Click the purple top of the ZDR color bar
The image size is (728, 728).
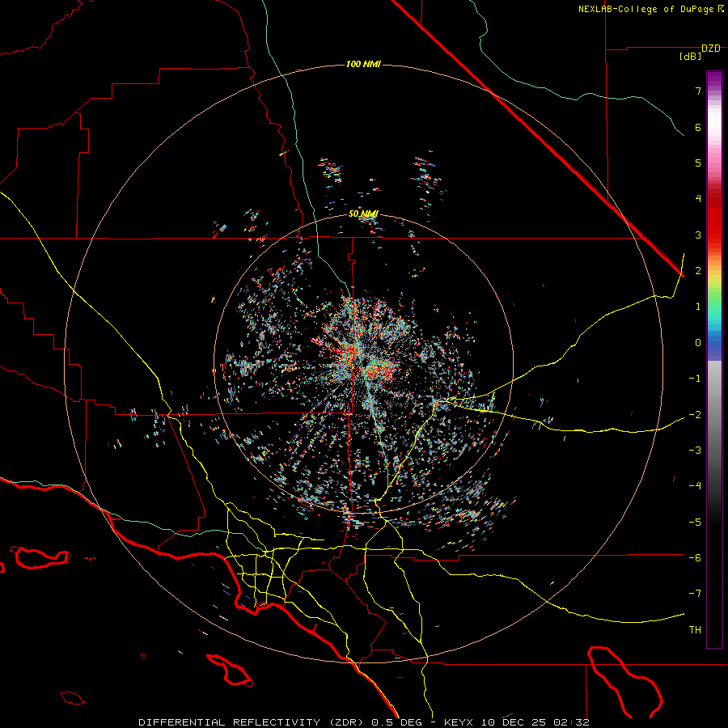[714, 79]
